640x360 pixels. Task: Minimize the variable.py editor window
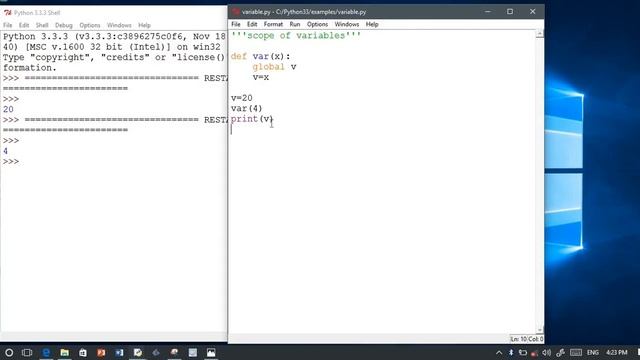[x=488, y=12]
